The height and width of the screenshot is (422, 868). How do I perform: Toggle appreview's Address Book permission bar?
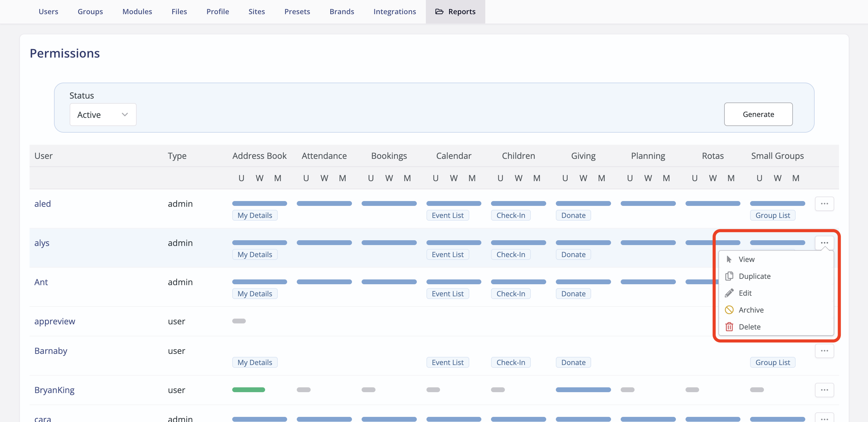point(239,321)
